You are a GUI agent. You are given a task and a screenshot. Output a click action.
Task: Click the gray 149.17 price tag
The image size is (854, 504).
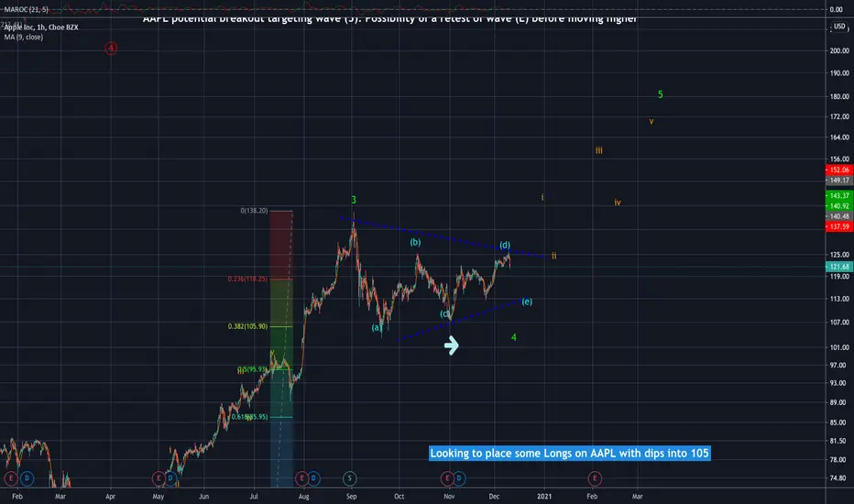839,181
